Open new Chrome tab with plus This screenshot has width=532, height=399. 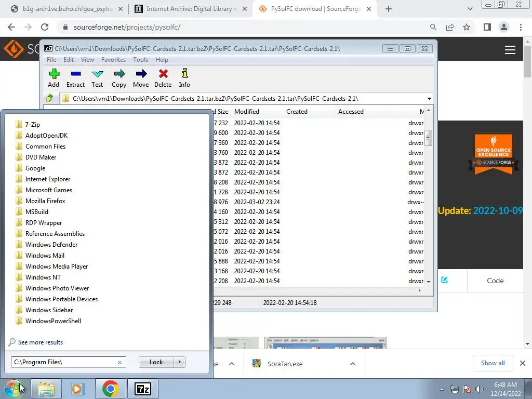coord(389,9)
